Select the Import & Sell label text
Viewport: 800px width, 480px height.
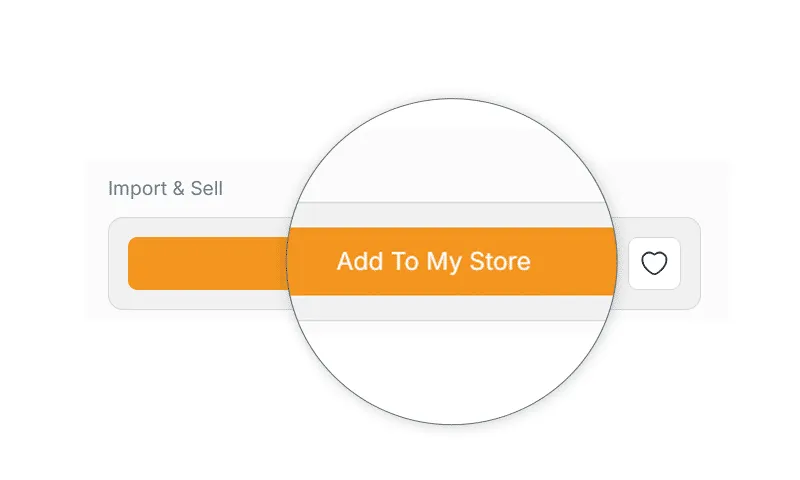point(165,188)
